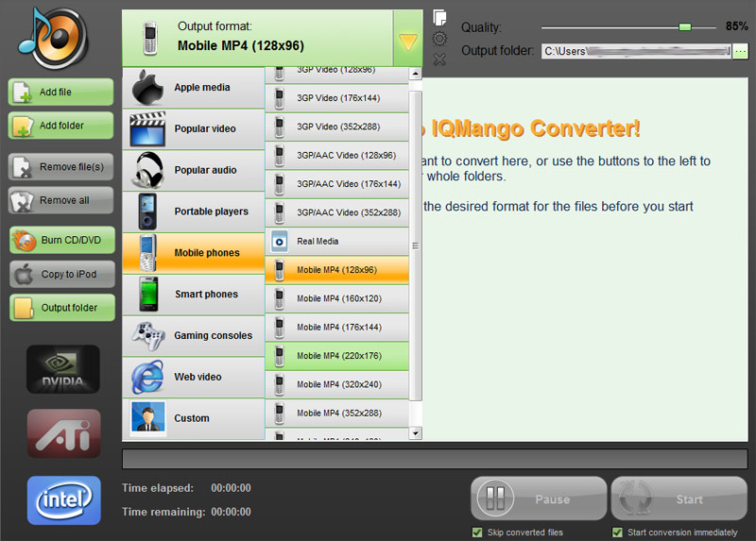Click the Pause button

coord(539,499)
